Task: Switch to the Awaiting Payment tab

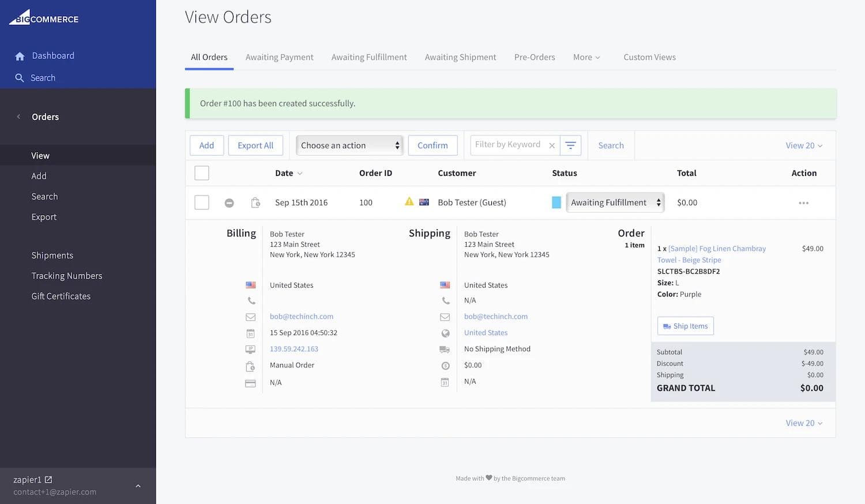Action: pos(279,57)
